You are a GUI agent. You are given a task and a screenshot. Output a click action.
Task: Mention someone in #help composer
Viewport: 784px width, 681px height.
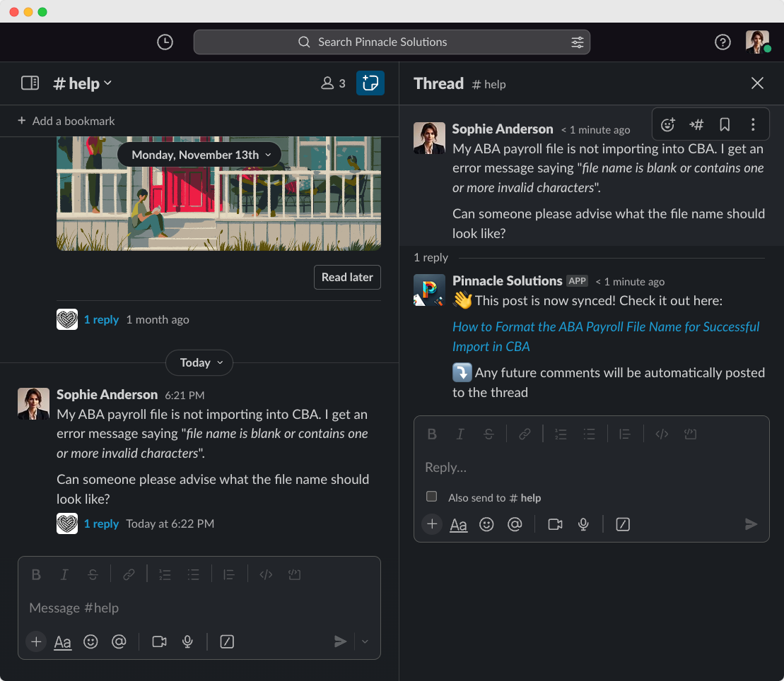click(119, 641)
